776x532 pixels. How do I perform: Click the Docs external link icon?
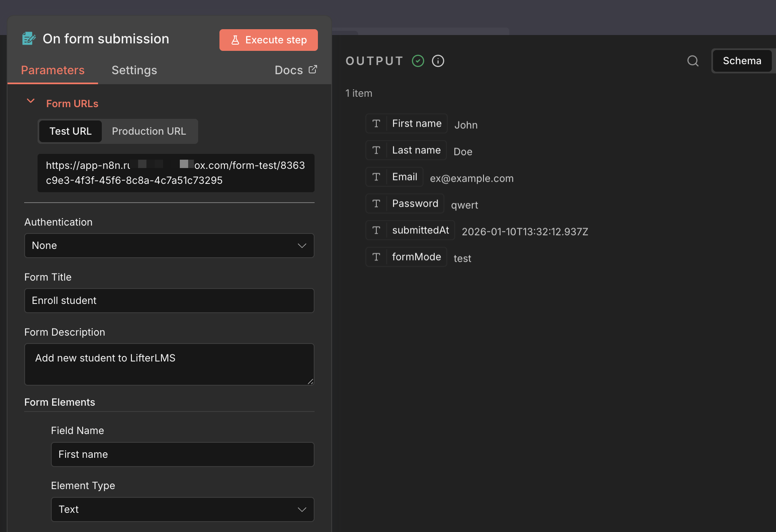pos(312,69)
